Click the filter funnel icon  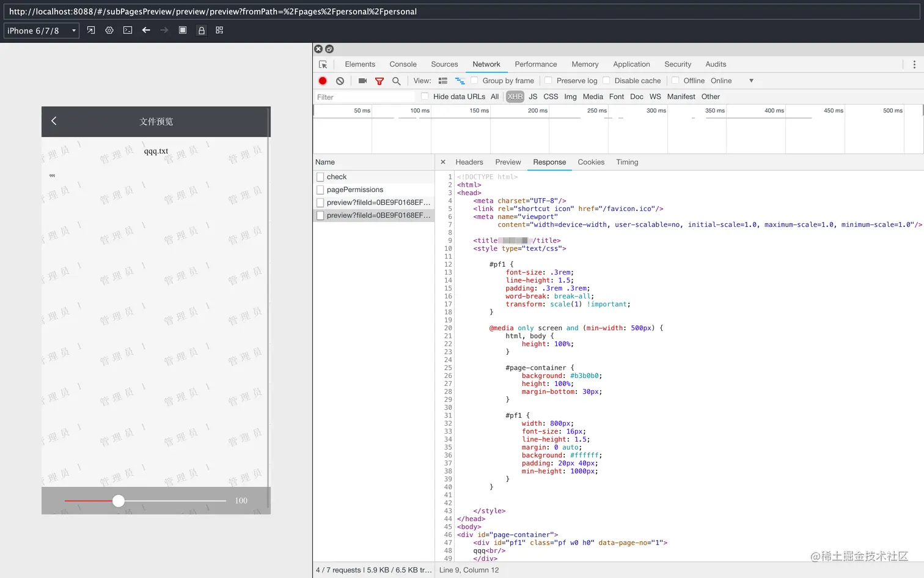(380, 81)
